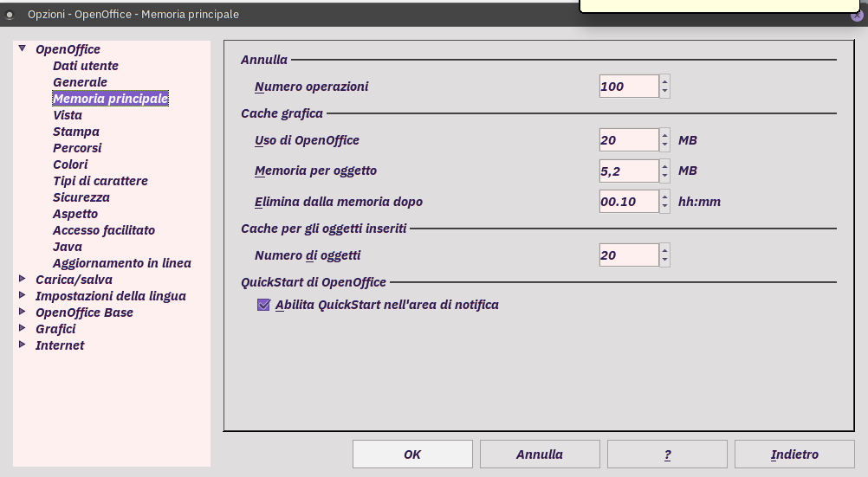Decrease Uso di OpenOffice value

click(664, 145)
